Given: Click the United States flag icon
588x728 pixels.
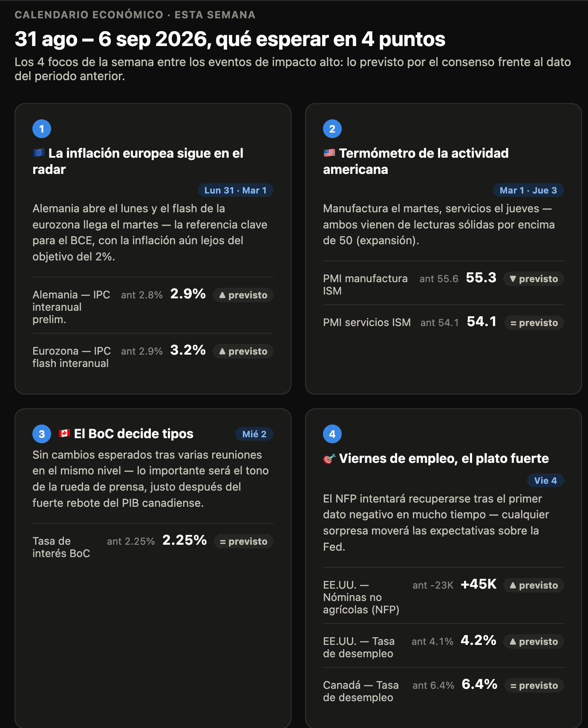Looking at the screenshot, I should (329, 153).
